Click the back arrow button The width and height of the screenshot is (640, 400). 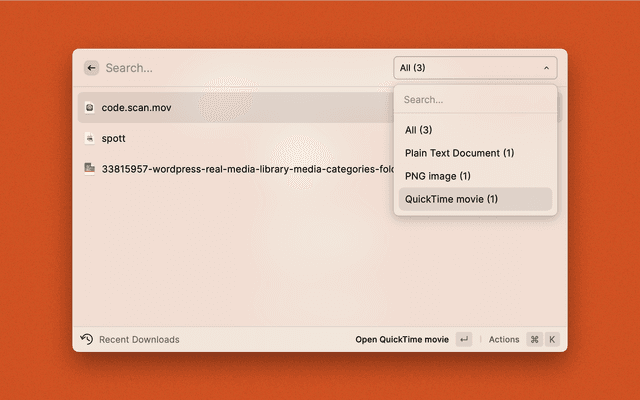coord(91,68)
